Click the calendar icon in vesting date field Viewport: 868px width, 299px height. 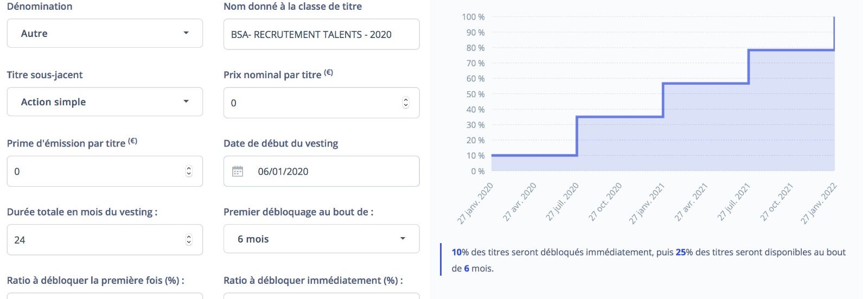point(238,171)
